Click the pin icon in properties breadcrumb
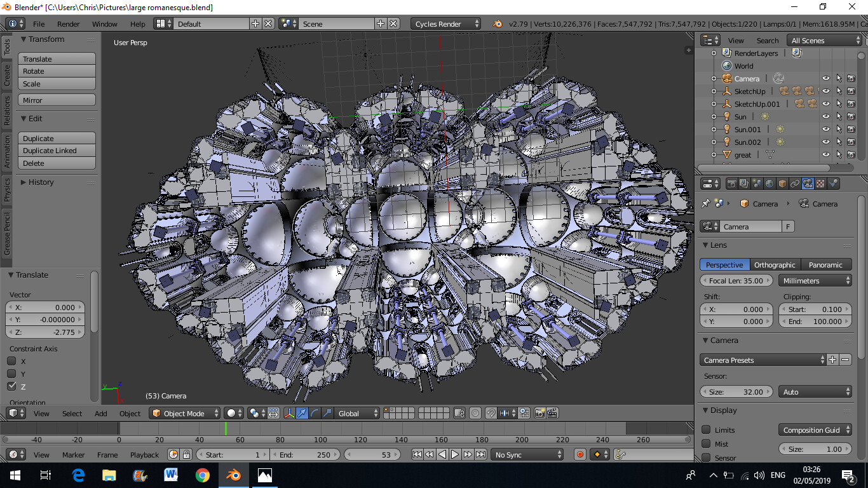The width and height of the screenshot is (868, 488). point(705,204)
